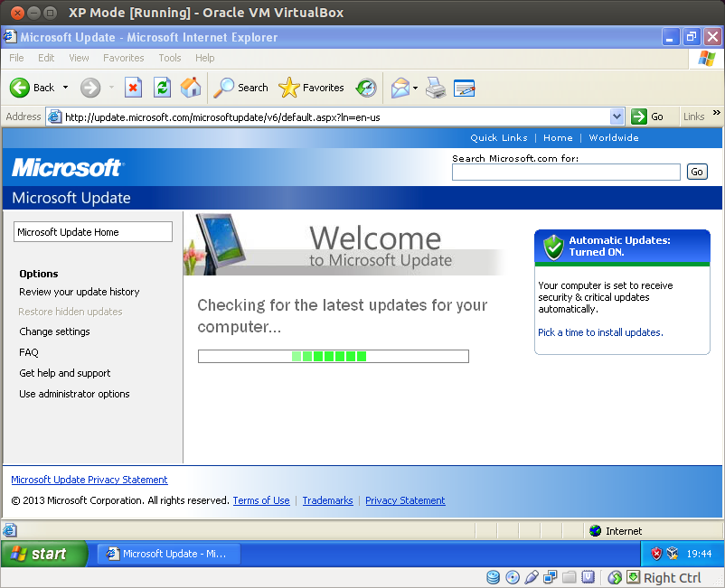Click the footer Privacy Statement link

(x=405, y=500)
